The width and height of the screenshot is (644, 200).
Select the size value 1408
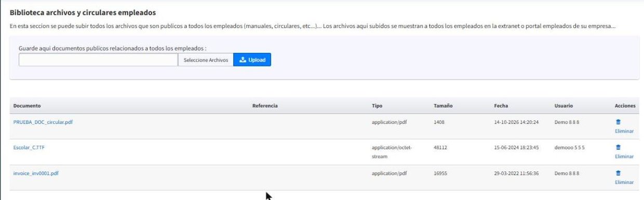pyautogui.click(x=439, y=122)
